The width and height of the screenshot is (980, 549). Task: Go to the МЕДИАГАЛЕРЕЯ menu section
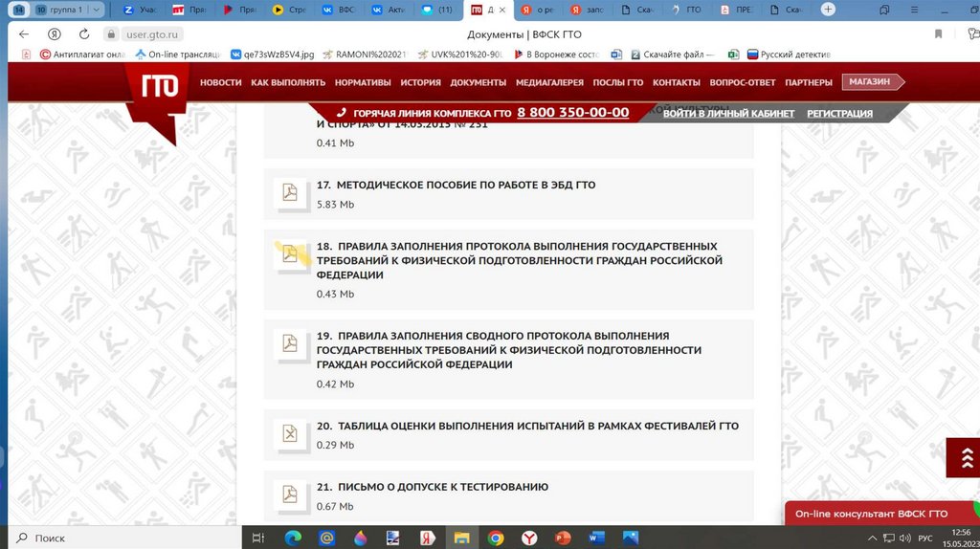[550, 82]
